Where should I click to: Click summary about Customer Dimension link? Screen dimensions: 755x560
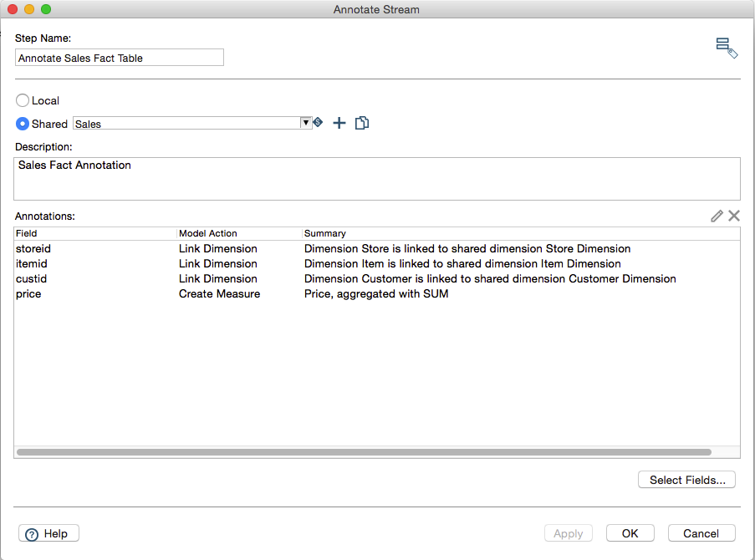[490, 279]
